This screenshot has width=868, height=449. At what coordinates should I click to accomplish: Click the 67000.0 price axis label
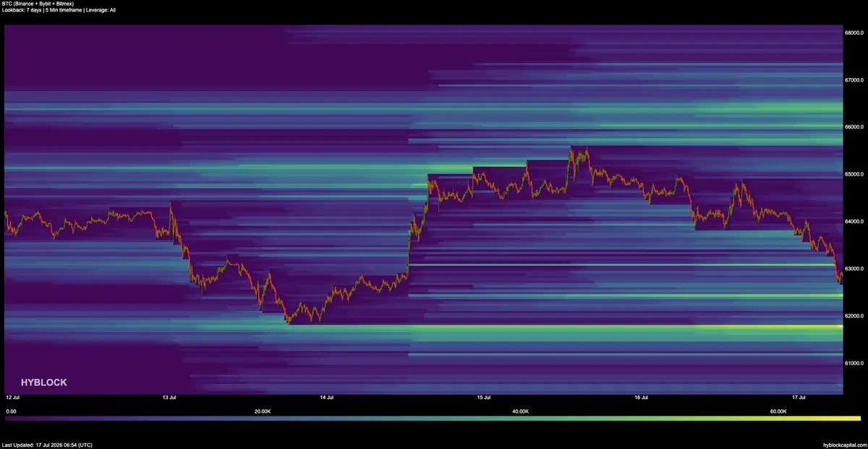click(854, 80)
